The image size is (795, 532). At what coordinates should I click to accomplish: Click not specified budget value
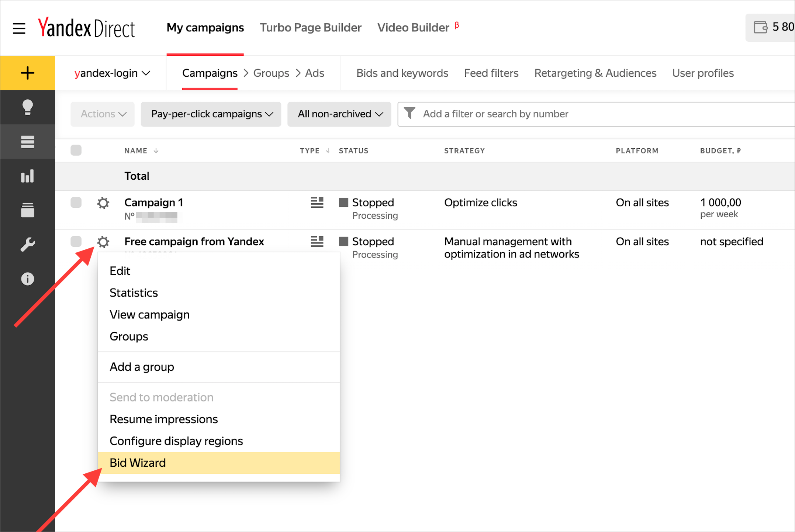coord(732,242)
